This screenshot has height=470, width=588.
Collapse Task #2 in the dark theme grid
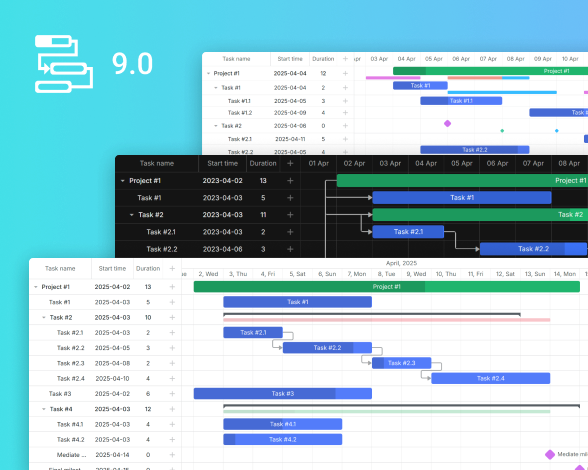[x=132, y=215]
